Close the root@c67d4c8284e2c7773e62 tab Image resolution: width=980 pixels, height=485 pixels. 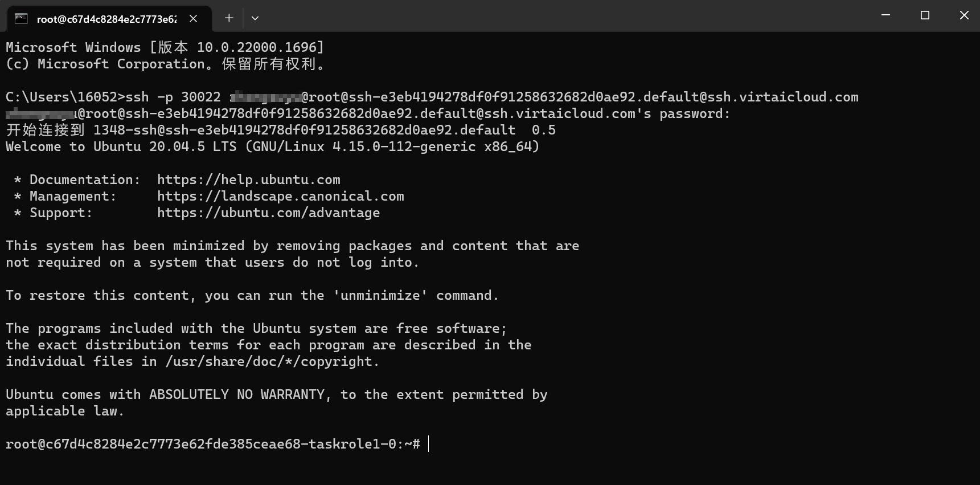click(x=194, y=19)
